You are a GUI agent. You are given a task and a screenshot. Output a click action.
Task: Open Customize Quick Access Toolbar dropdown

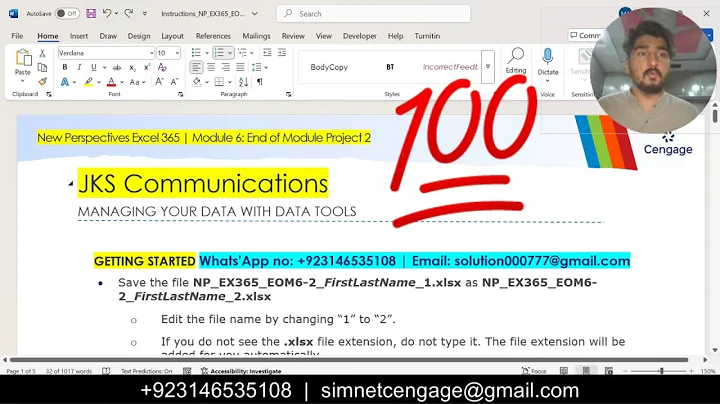(145, 14)
